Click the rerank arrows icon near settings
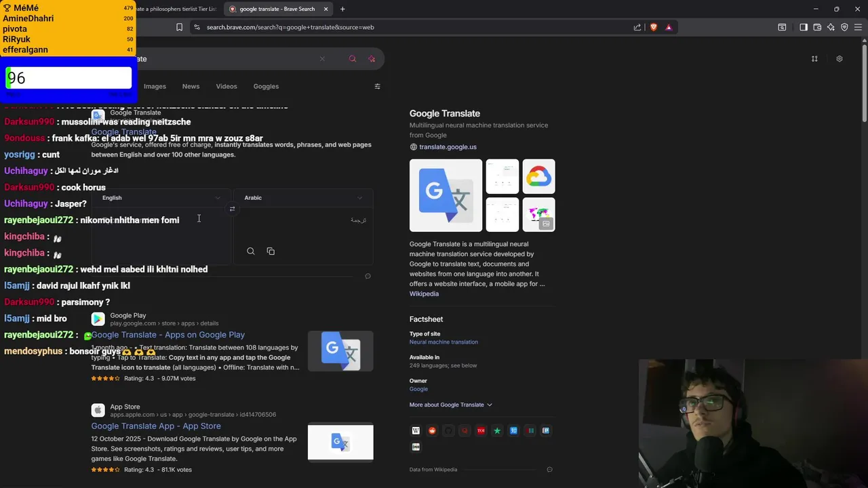The height and width of the screenshot is (488, 868). tap(814, 59)
